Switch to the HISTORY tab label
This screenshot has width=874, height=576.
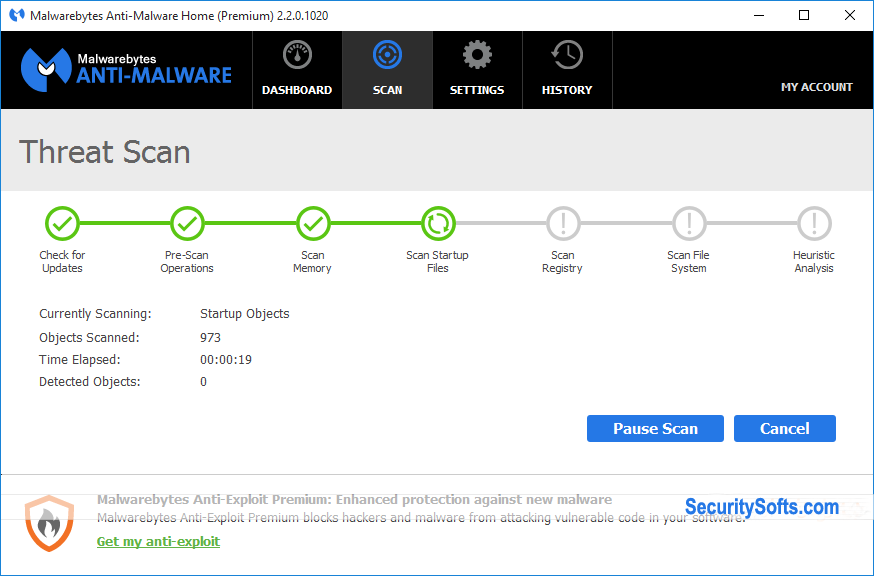[567, 90]
